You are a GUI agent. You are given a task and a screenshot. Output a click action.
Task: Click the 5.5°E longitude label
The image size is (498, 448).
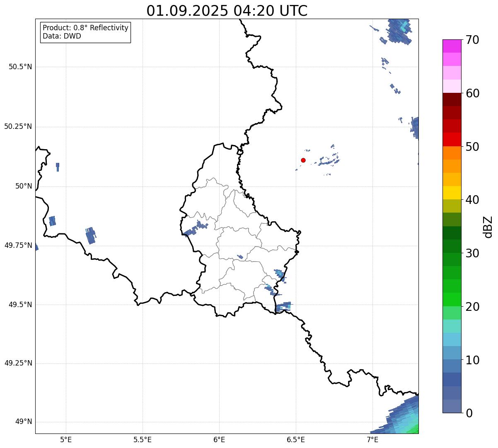point(143,440)
